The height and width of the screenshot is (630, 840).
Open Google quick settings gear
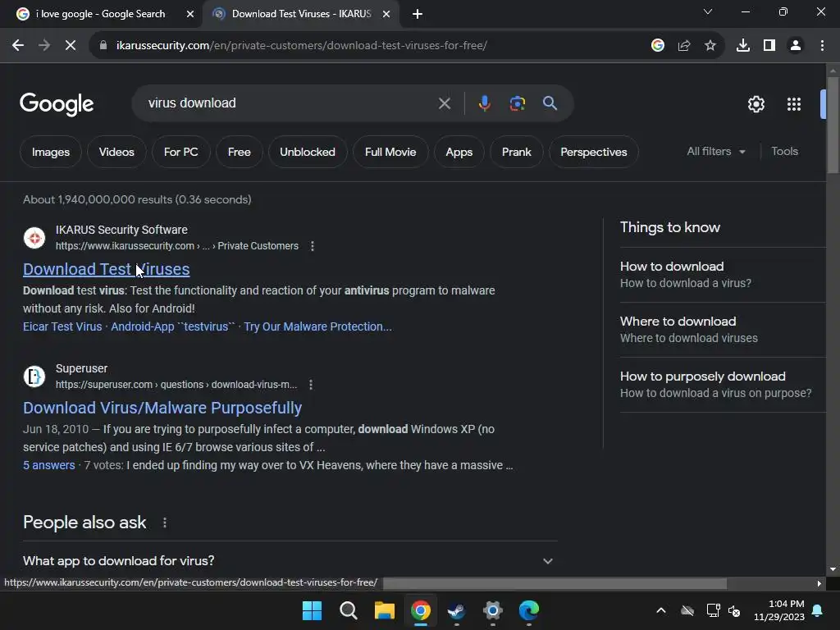756,104
